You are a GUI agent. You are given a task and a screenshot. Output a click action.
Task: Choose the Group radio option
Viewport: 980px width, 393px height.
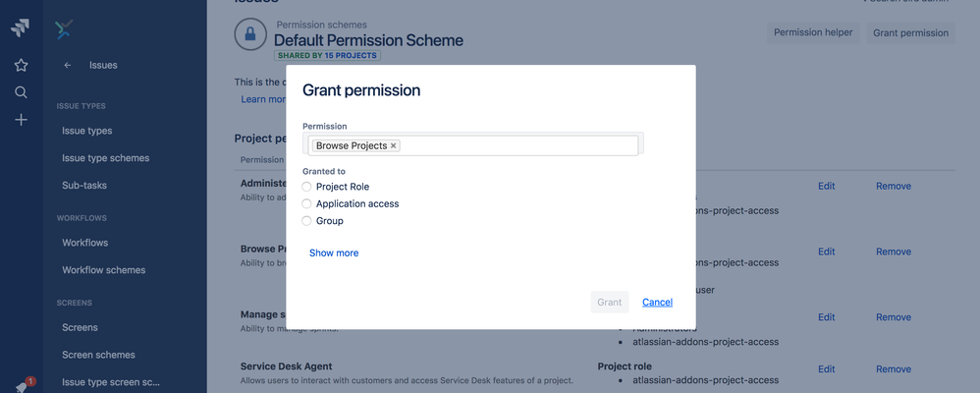tap(307, 221)
